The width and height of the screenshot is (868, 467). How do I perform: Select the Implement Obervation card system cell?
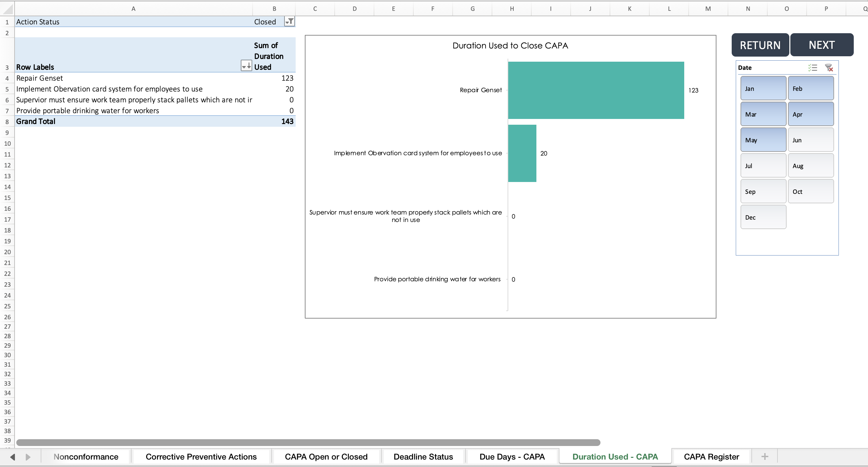click(x=134, y=89)
